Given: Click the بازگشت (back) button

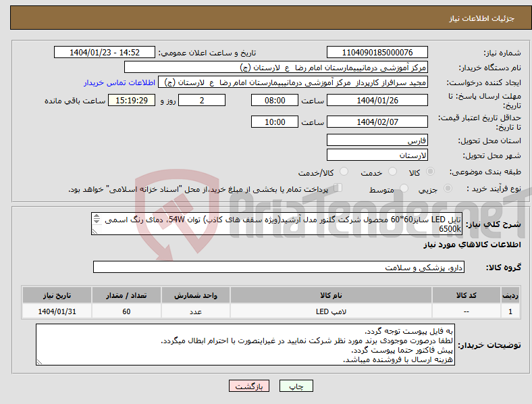Looking at the screenshot, I should pyautogui.click(x=249, y=386).
